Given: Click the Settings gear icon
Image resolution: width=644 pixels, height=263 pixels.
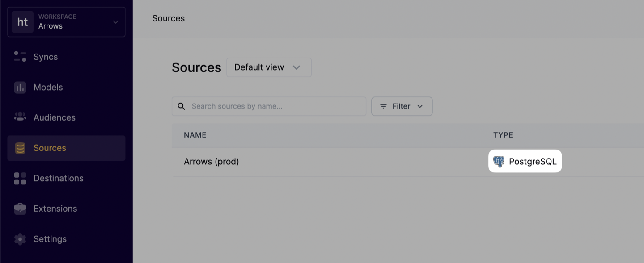Looking at the screenshot, I should pos(20,239).
